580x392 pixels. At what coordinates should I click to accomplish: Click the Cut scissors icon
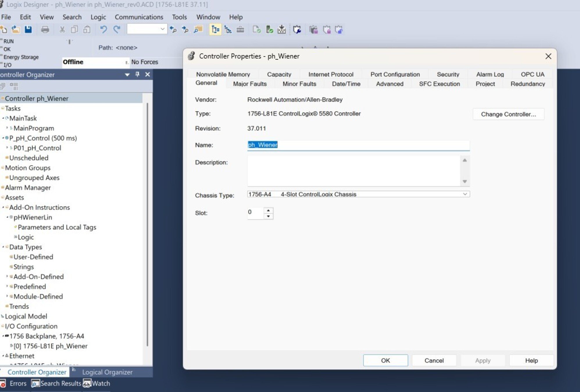pos(62,30)
